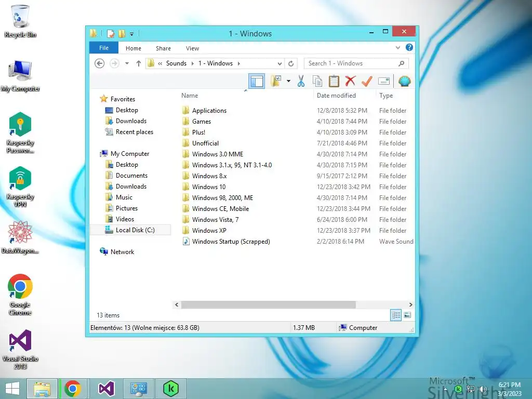Viewport: 532px width, 399px height.
Task: Click the Cut scissors toolbar icon
Action: click(x=301, y=82)
